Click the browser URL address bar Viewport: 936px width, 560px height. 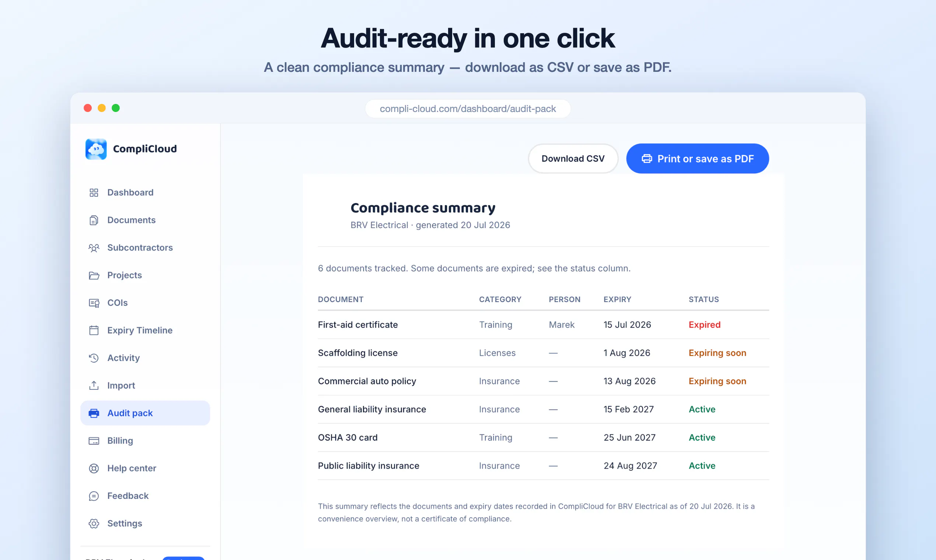pos(468,109)
